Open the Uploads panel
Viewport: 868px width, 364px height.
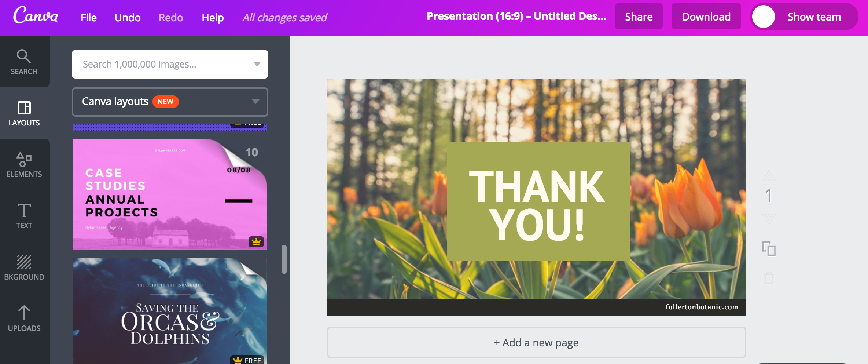[24, 318]
